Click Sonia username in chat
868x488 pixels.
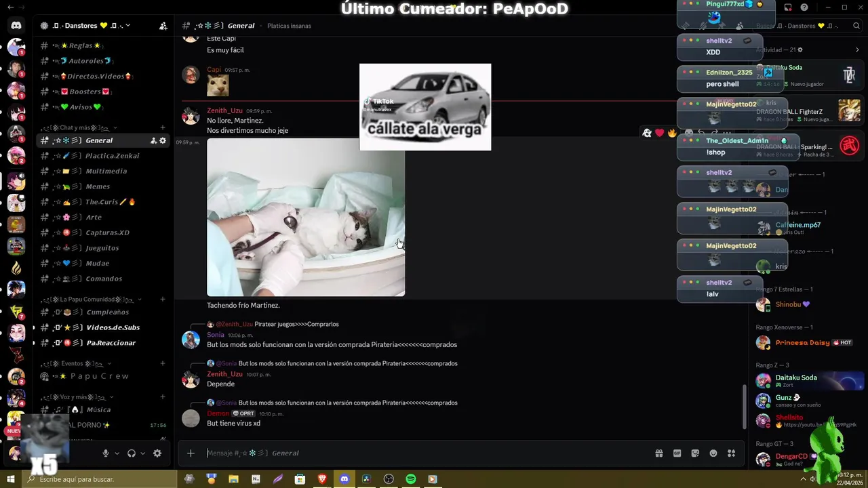pyautogui.click(x=216, y=335)
